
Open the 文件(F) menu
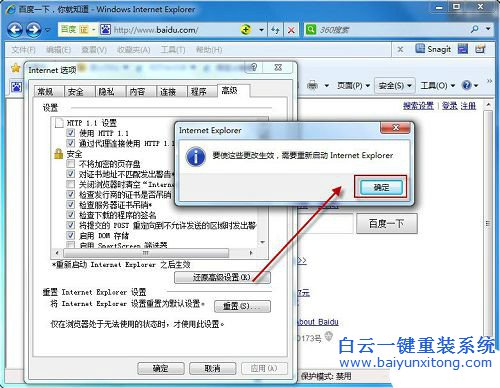tap(23, 50)
